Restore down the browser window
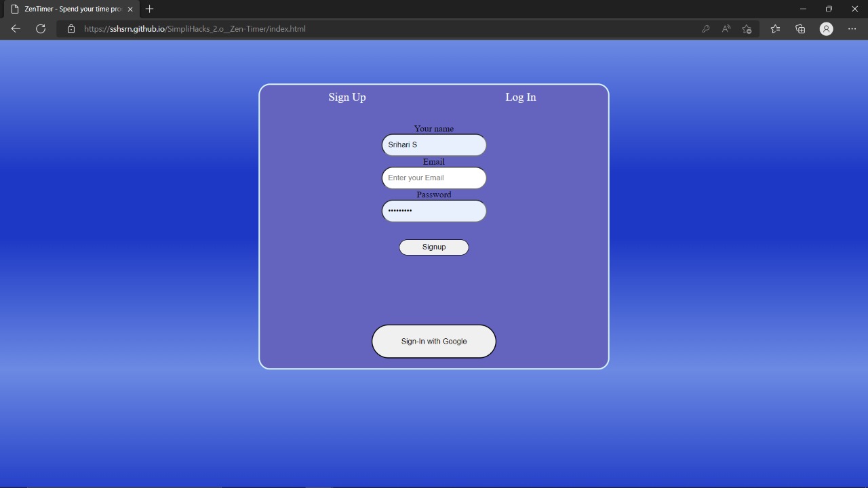 pyautogui.click(x=829, y=9)
